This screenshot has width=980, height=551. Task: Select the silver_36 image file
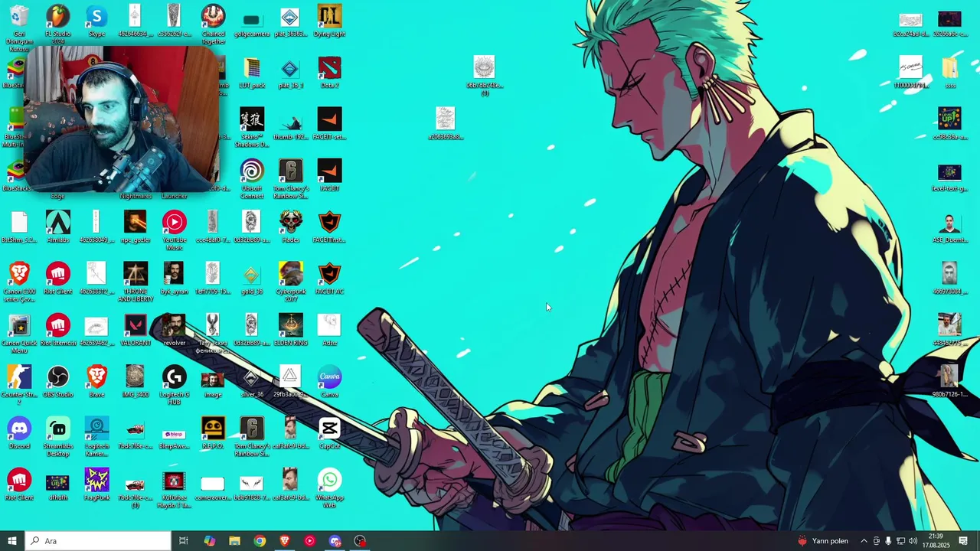pos(252,381)
